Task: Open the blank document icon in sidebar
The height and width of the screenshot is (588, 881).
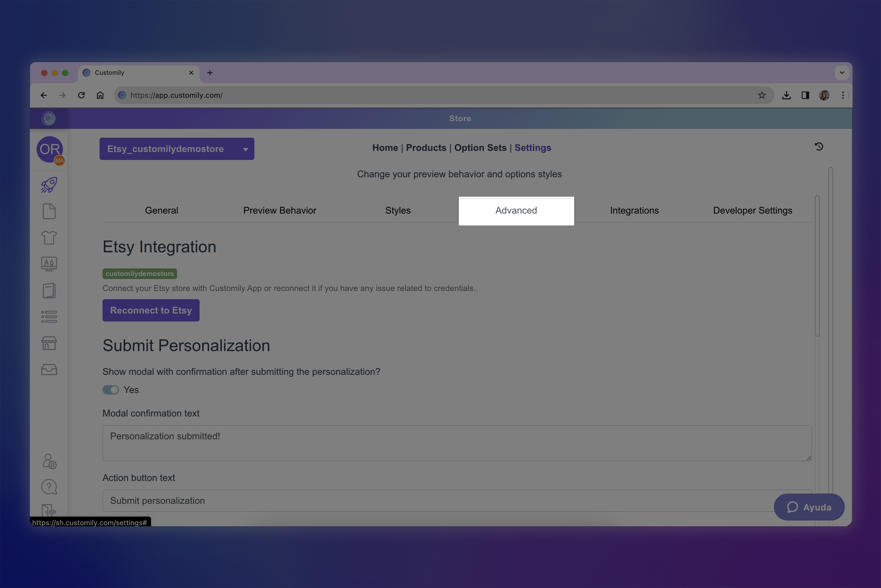Action: tap(49, 211)
